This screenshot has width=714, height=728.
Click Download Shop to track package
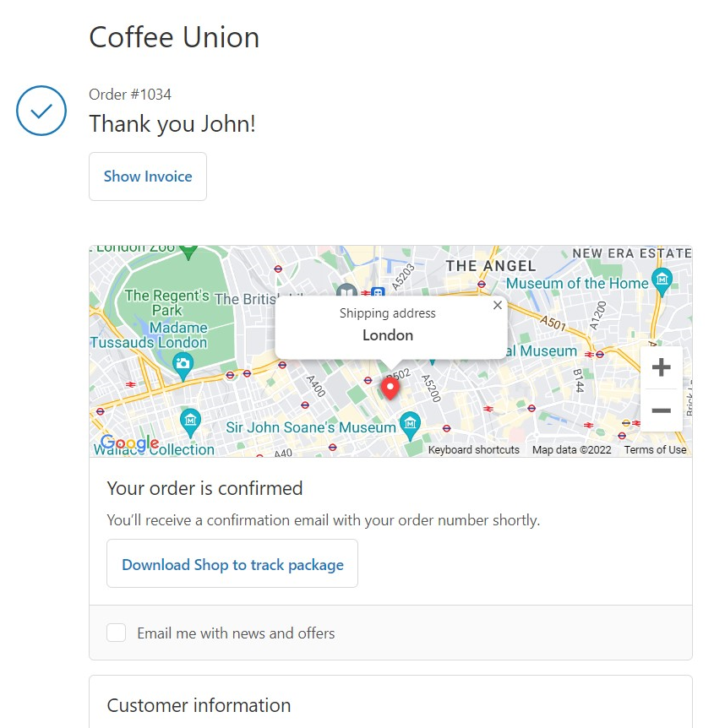232,564
